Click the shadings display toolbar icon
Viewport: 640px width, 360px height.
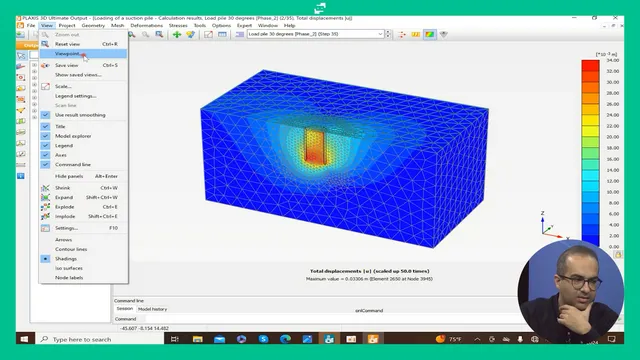[x=430, y=35]
